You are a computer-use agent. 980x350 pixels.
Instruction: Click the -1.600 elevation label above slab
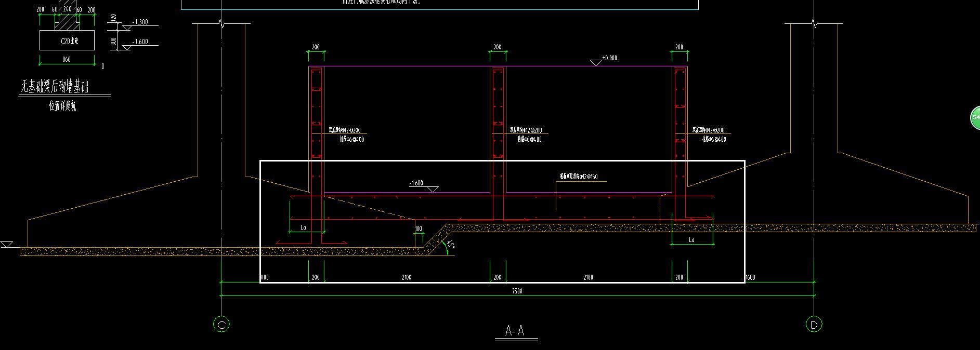[x=416, y=183]
